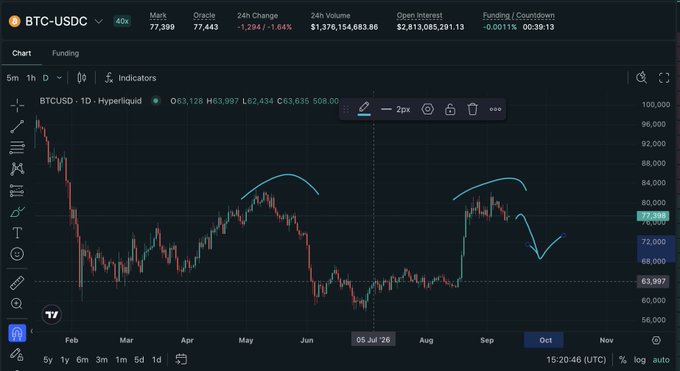Click the 63,997 crosshair price label
This screenshot has height=371, width=680.
(653, 281)
